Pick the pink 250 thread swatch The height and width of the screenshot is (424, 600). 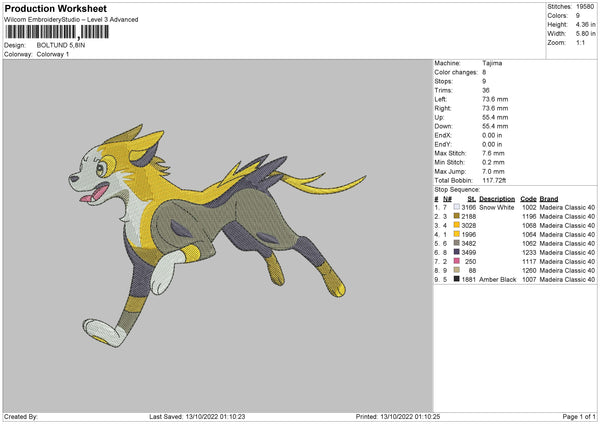457,261
